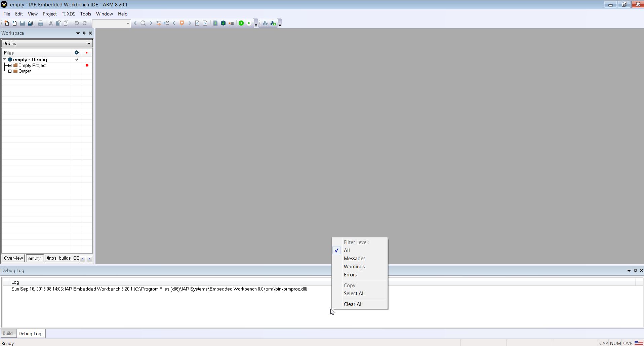The image size is (644, 346).
Task: Expand main toolbar options arrow
Action: coord(256,25)
